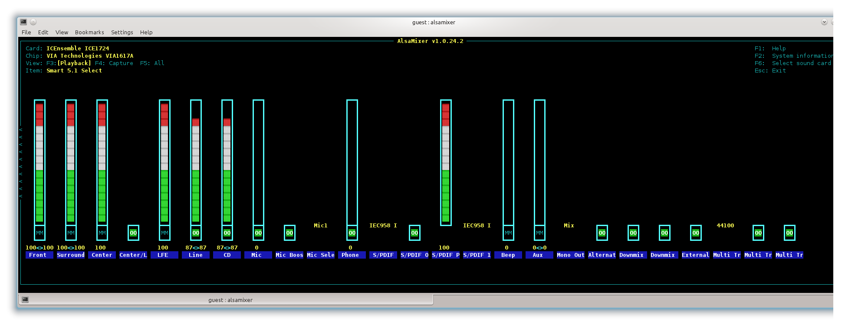Unmute the Line channel mute box
The image size is (868, 325).
pos(196,233)
